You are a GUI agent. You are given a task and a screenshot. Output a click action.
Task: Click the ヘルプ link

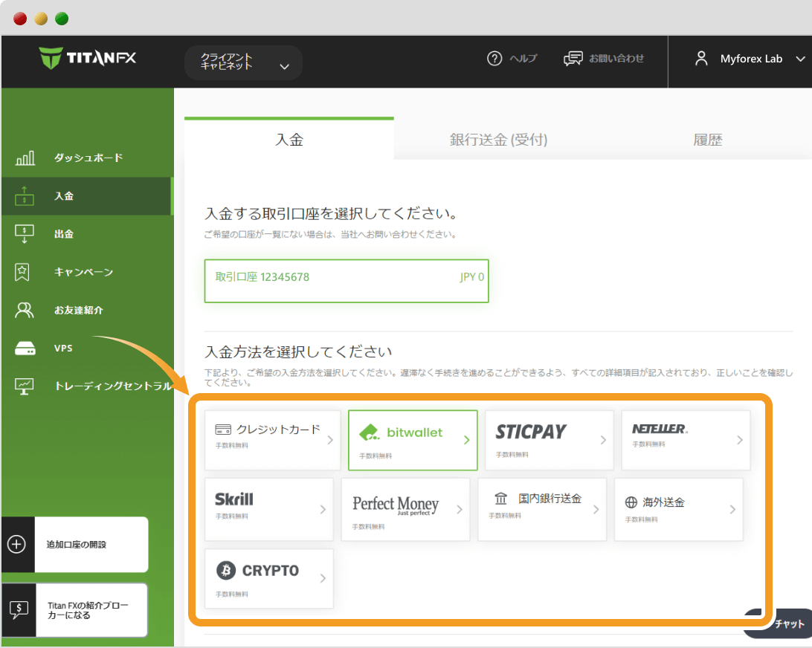point(523,59)
